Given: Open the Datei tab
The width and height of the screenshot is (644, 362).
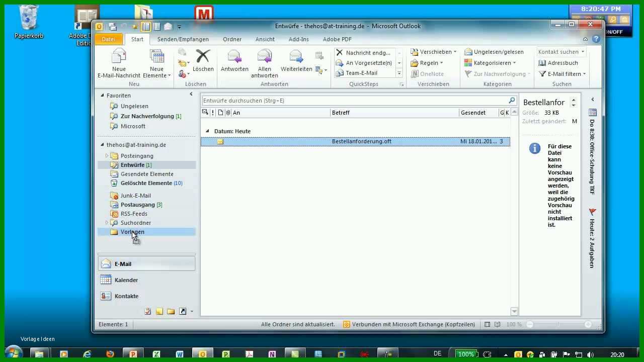Looking at the screenshot, I should pos(109,39).
